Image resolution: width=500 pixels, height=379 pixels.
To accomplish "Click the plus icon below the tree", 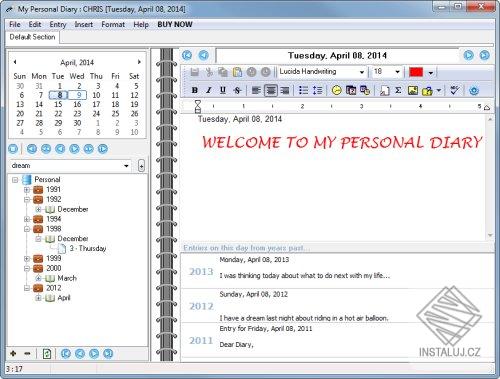I will [13, 353].
